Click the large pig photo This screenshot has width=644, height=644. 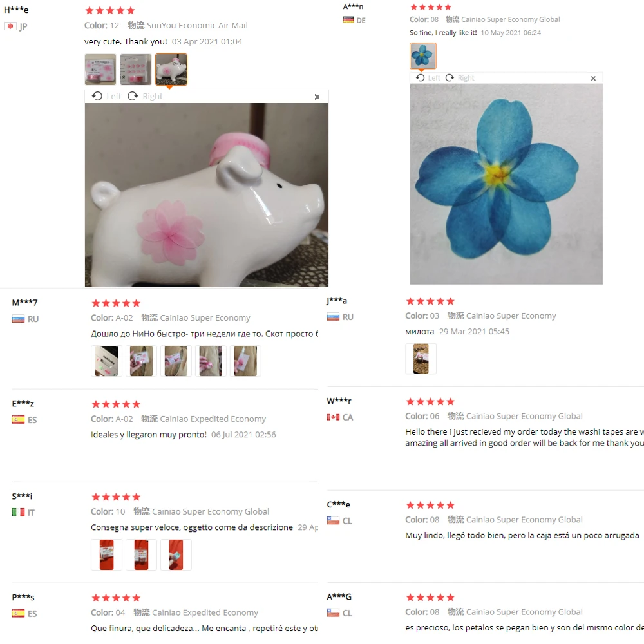tap(207, 195)
